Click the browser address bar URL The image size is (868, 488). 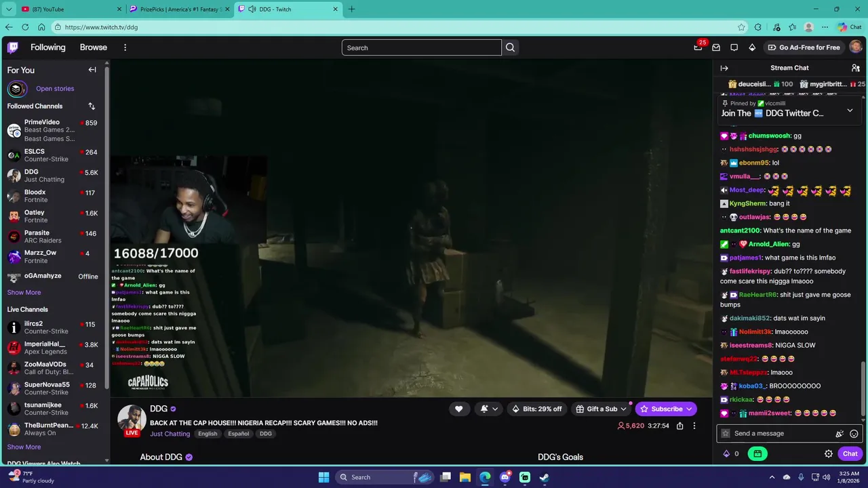[x=102, y=27]
